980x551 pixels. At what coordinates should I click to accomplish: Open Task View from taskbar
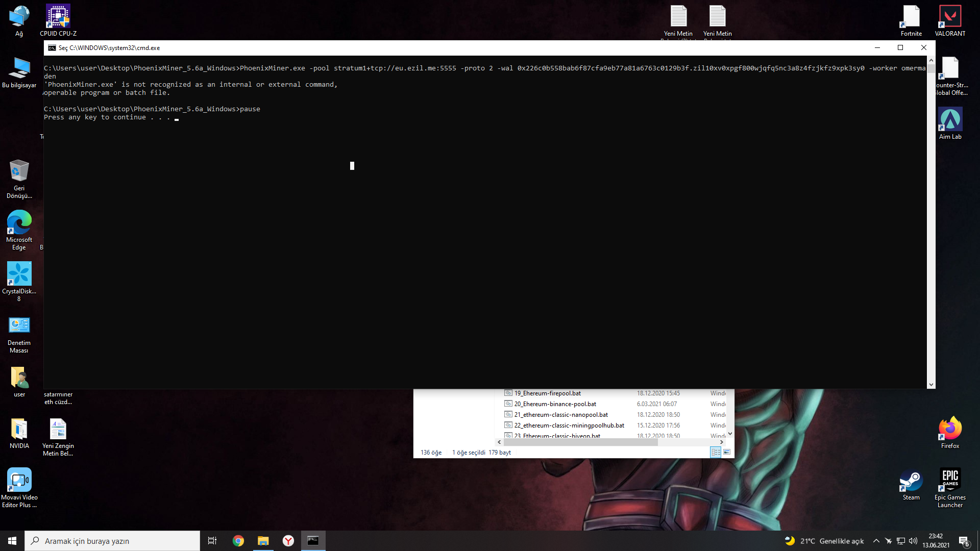click(x=212, y=541)
